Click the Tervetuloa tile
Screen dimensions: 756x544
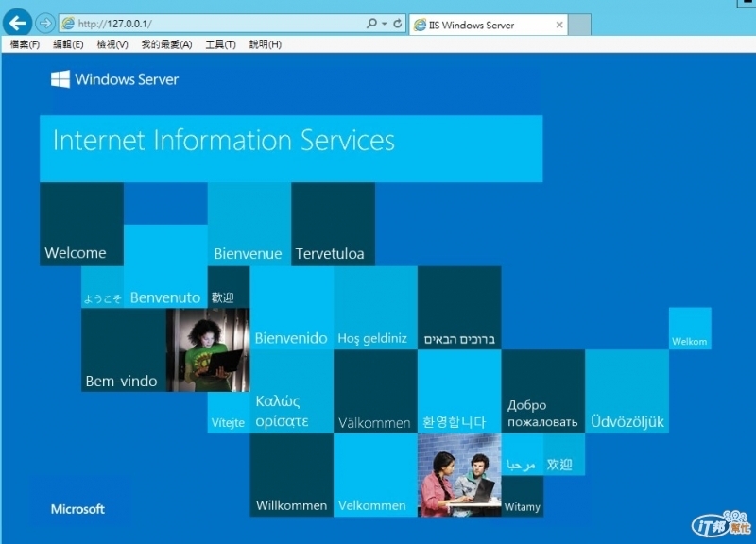(x=334, y=224)
